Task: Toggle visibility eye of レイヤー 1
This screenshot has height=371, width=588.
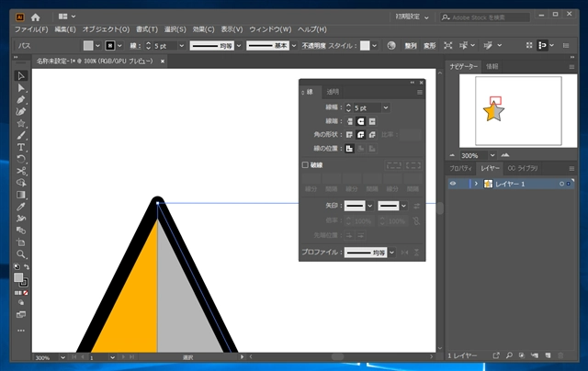Action: [x=453, y=184]
